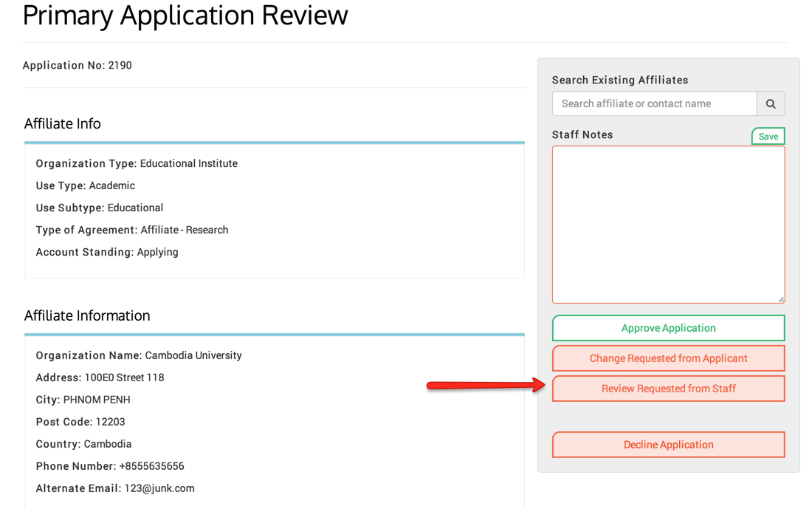Click the Search Existing Affiliates label
812x509 pixels.
click(620, 81)
